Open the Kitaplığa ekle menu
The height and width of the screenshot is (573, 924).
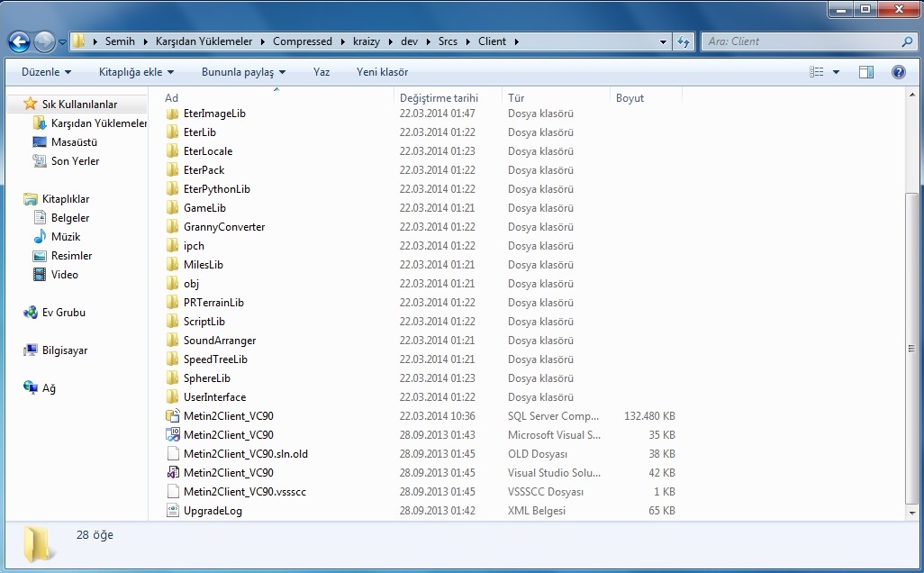[x=136, y=72]
